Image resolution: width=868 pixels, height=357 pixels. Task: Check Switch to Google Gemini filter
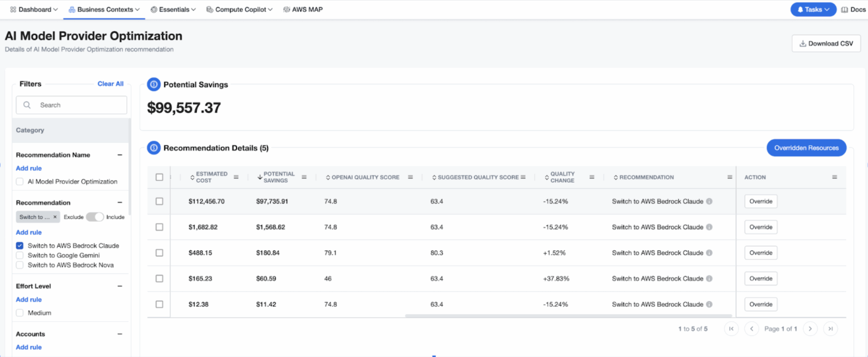coord(20,255)
